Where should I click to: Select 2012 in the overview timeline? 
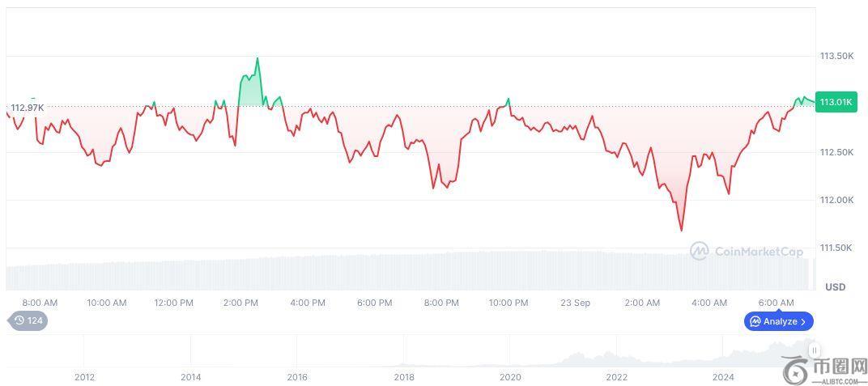[84, 376]
